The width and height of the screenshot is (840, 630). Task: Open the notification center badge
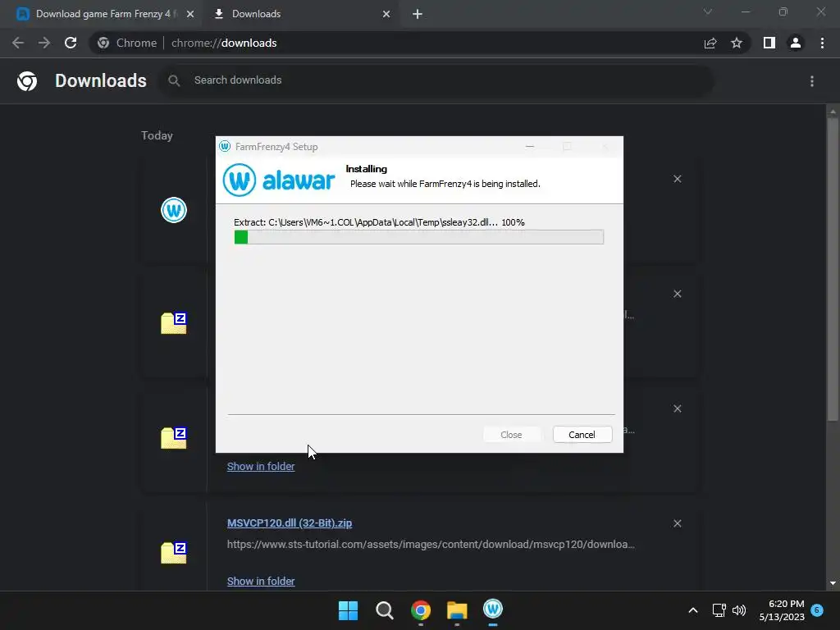(817, 610)
